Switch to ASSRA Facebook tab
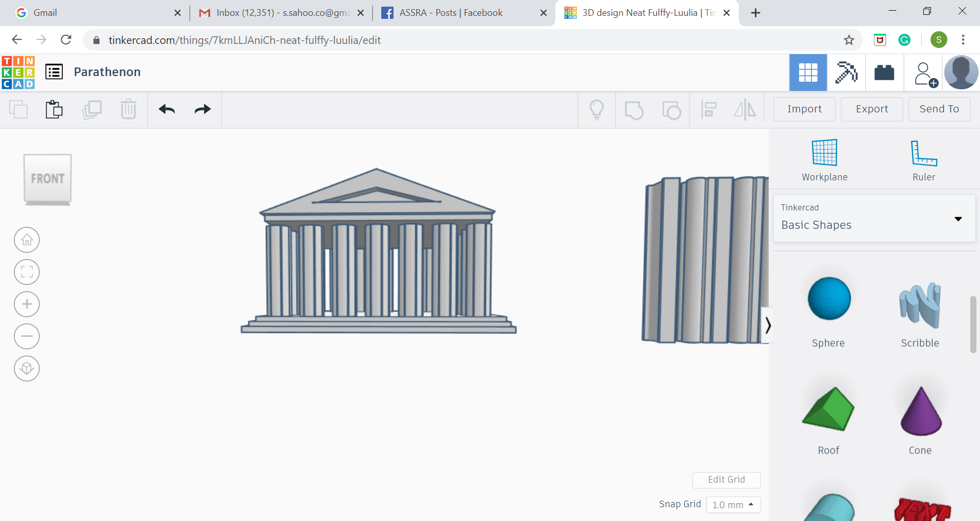Image resolution: width=980 pixels, height=521 pixels. tap(463, 13)
